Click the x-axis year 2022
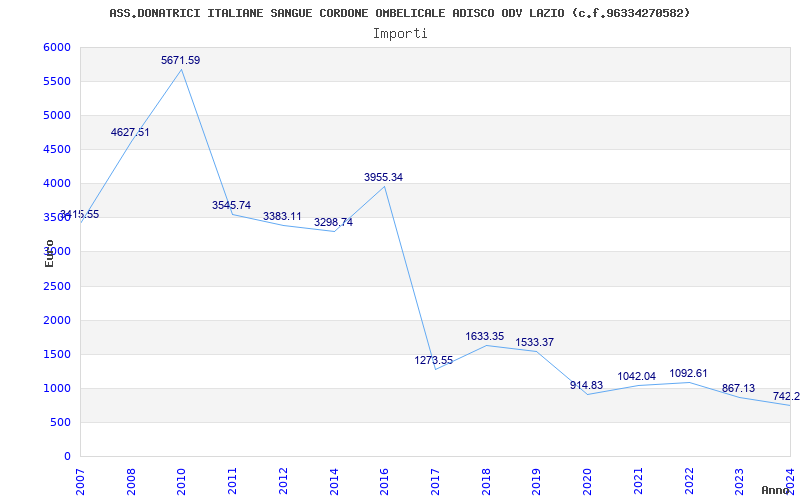This screenshot has width=800, height=500. point(689,481)
